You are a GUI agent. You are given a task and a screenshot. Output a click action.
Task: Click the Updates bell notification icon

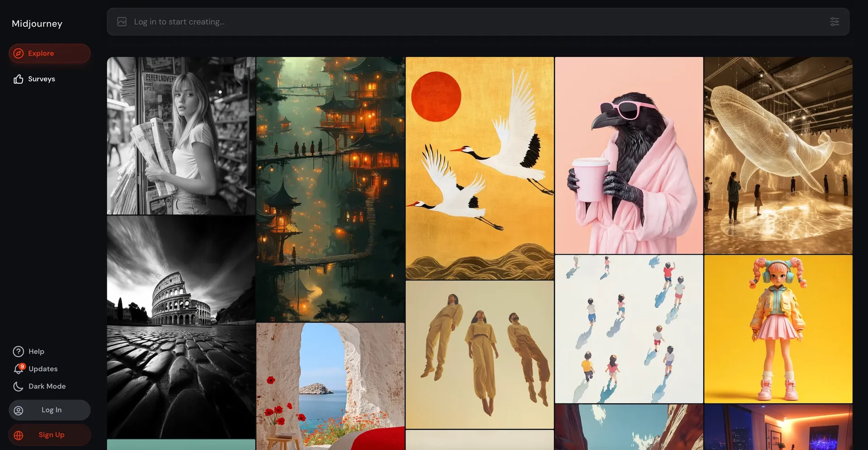tap(19, 369)
